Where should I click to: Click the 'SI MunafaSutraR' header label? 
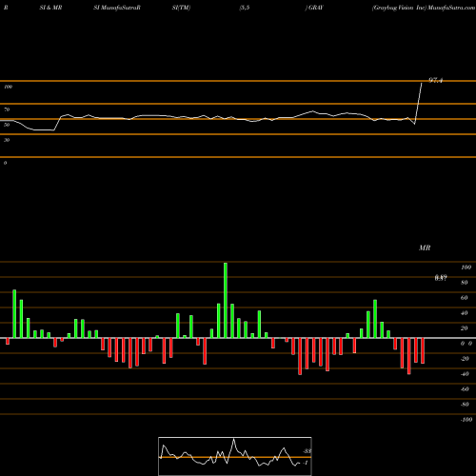coord(117,8)
